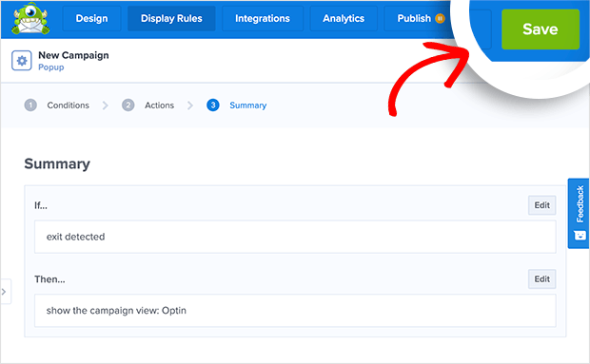Click the step 1 number circle
The height and width of the screenshot is (364, 590).
tap(30, 105)
